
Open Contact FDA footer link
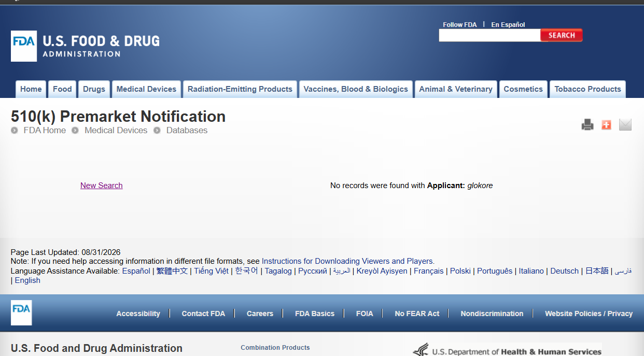point(203,314)
